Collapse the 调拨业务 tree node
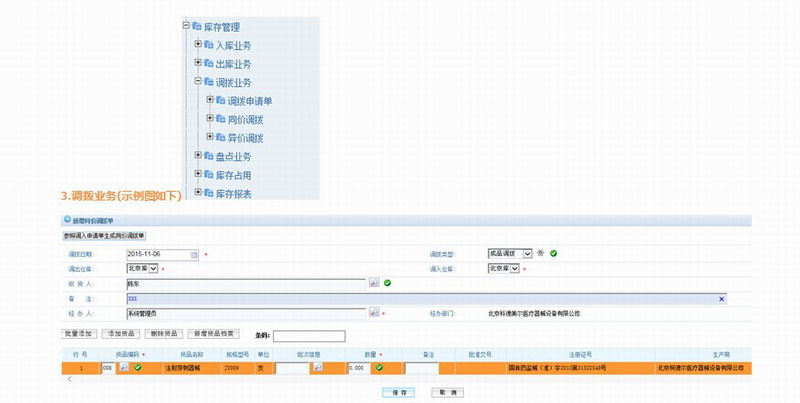 [x=198, y=81]
